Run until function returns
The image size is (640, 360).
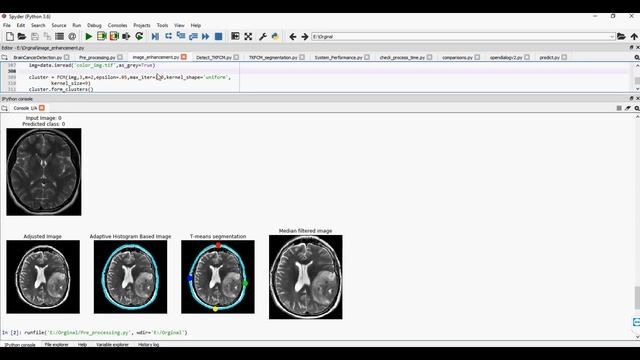tap(193, 36)
